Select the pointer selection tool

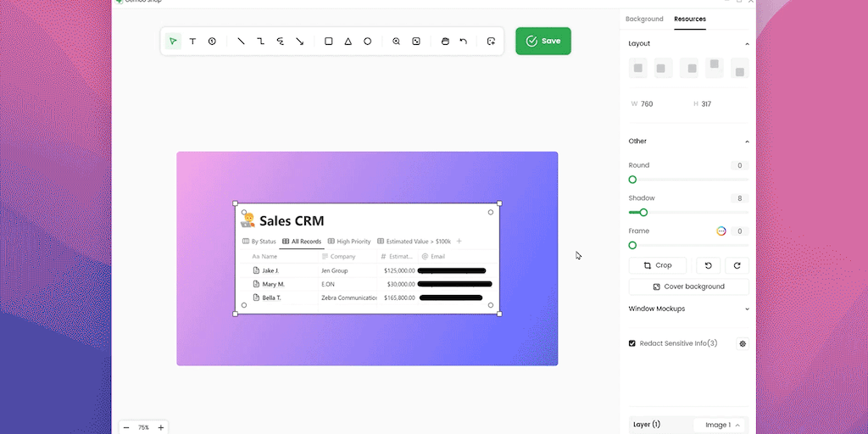point(173,41)
